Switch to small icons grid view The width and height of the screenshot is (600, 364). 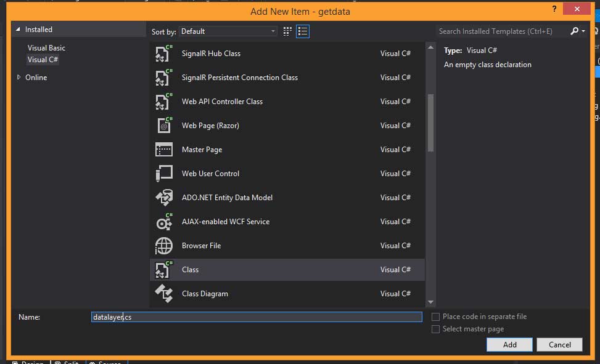[287, 31]
